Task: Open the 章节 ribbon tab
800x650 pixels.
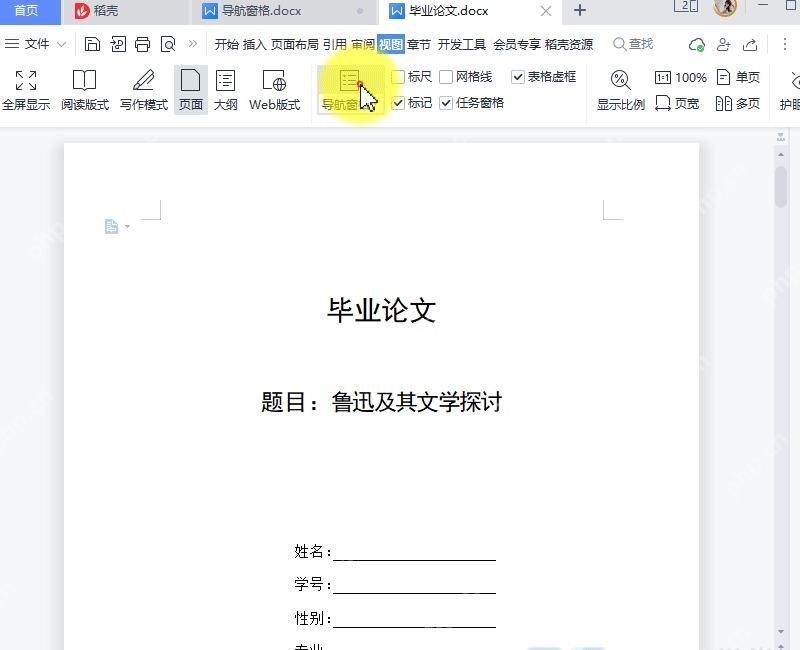Action: 419,44
